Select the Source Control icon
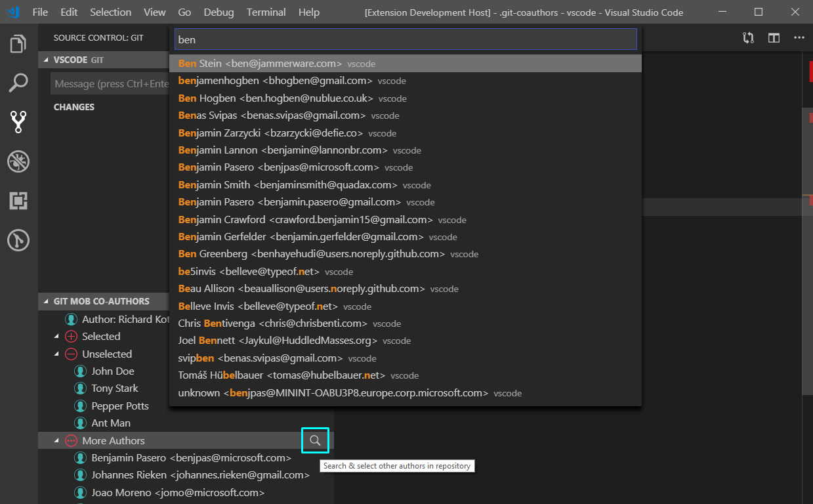The image size is (813, 504). pos(18,122)
